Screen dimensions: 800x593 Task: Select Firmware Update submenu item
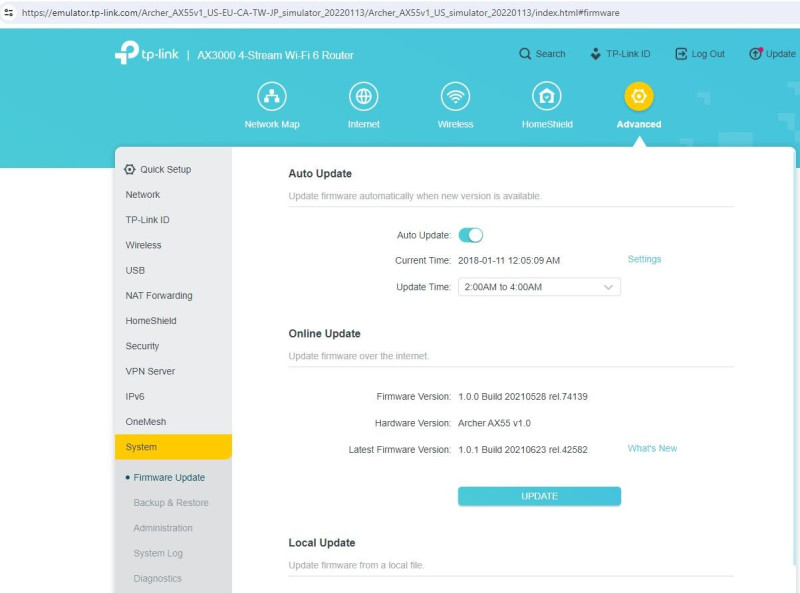[169, 478]
